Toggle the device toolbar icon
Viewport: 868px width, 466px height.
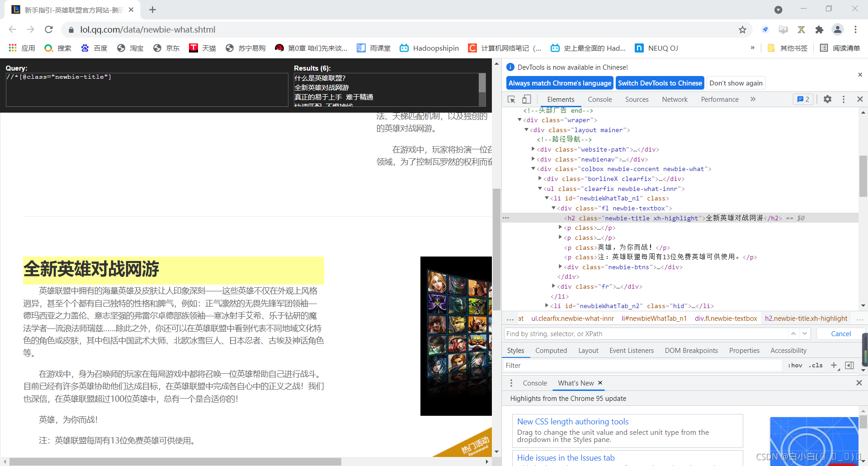pyautogui.click(x=527, y=99)
